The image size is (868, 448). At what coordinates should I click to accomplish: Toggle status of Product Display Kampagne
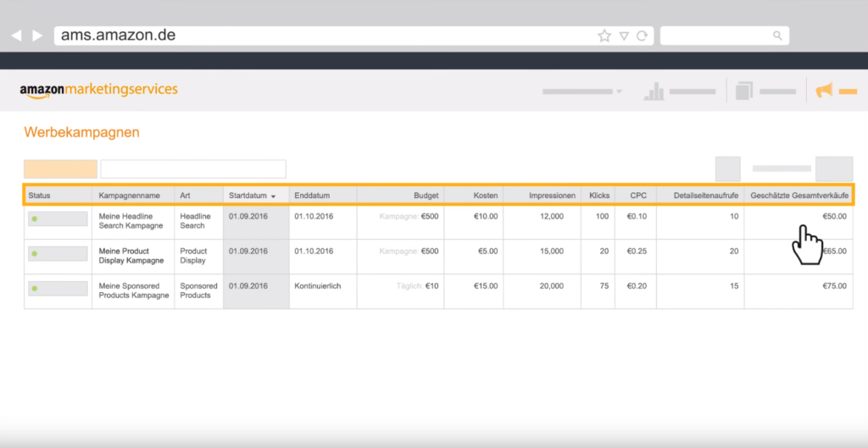tap(58, 254)
